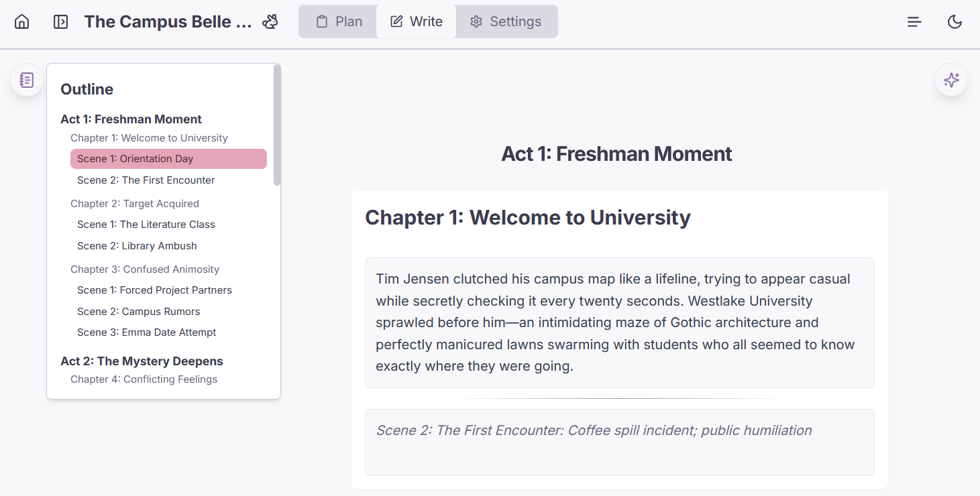Click the rabbit icon next to the title
The image size is (980, 496).
(x=270, y=21)
